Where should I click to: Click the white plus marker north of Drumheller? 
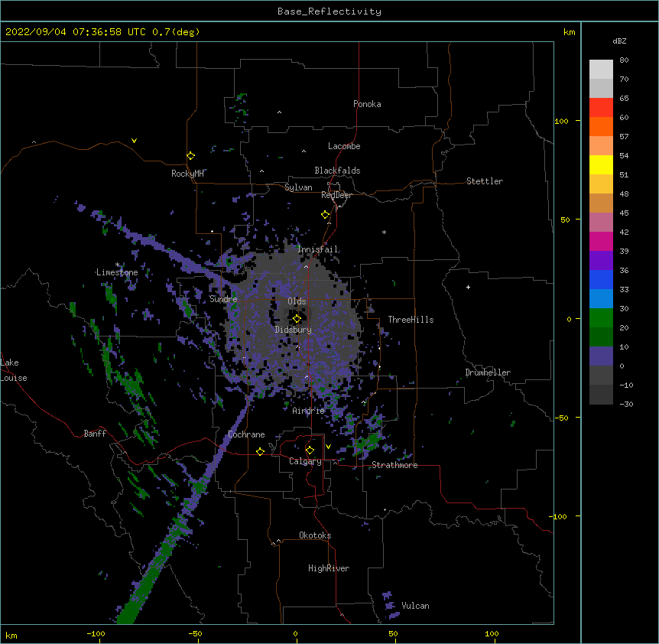(468, 287)
